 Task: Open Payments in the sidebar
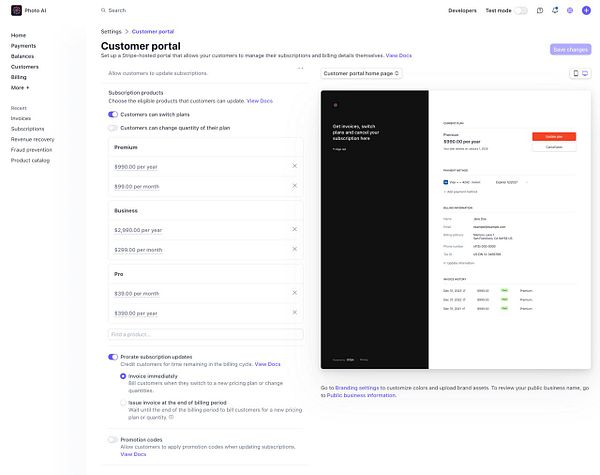tap(23, 46)
